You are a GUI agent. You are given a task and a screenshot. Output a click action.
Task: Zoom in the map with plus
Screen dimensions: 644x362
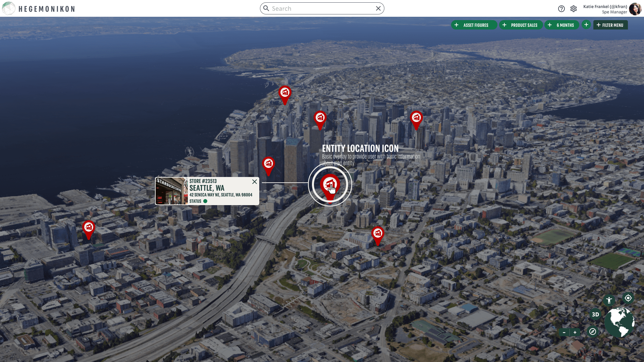tap(575, 333)
